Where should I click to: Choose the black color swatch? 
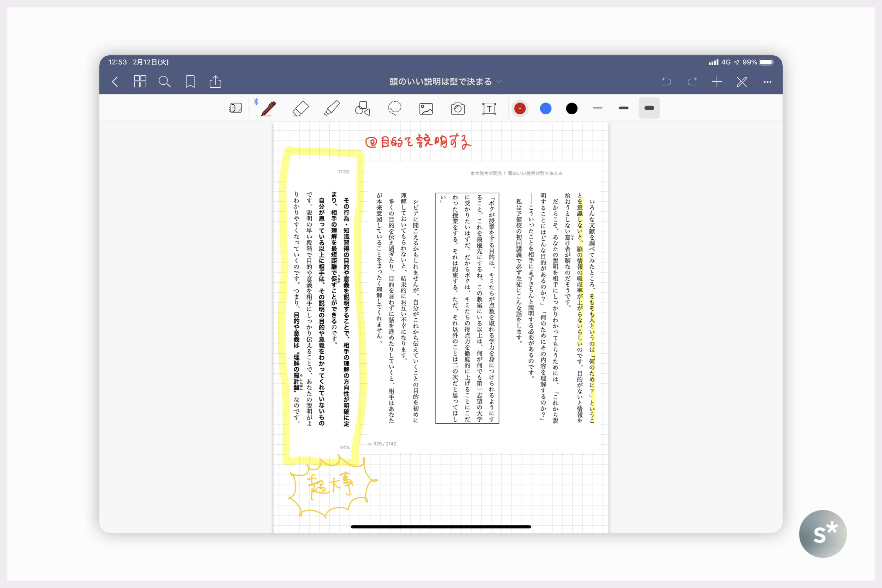coord(572,108)
